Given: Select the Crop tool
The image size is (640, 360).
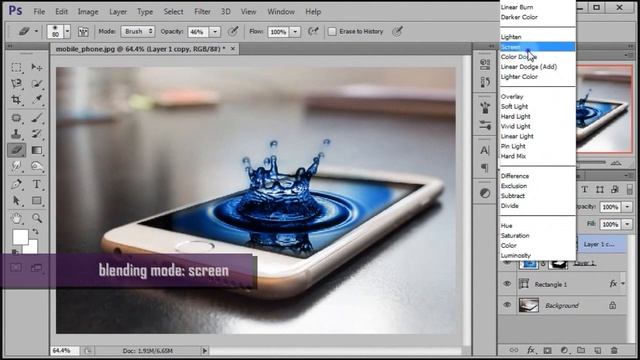Looking at the screenshot, I should pos(16,100).
